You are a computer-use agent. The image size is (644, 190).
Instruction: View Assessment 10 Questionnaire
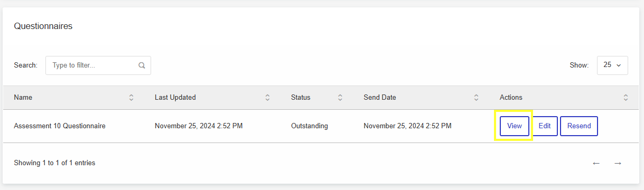tap(515, 126)
